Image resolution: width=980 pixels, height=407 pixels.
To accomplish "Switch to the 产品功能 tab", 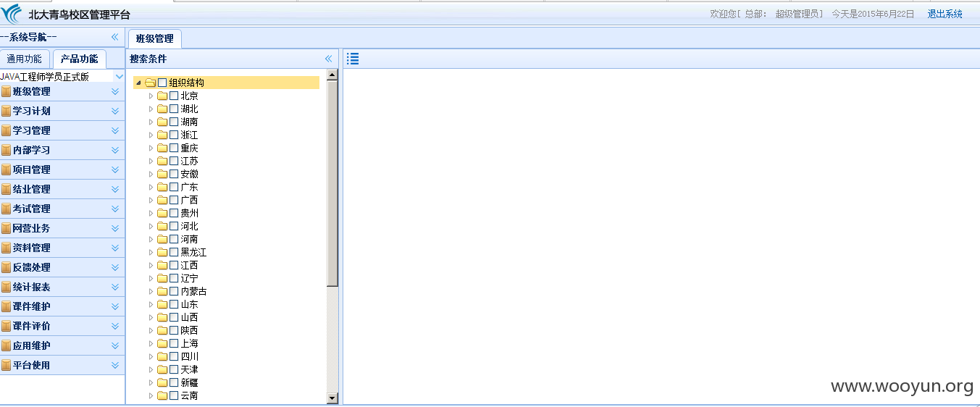I will 79,59.
